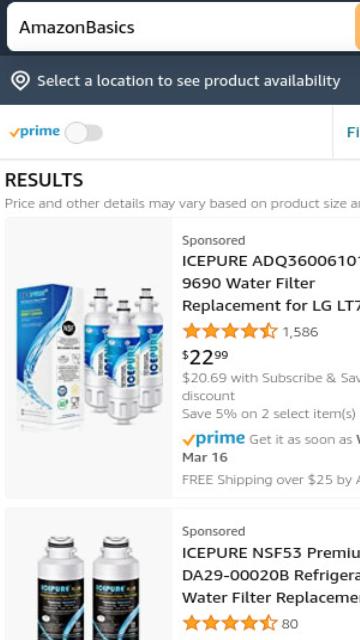Toggle the Prime filter switch
This screenshot has height=640, width=360.
click(x=84, y=133)
